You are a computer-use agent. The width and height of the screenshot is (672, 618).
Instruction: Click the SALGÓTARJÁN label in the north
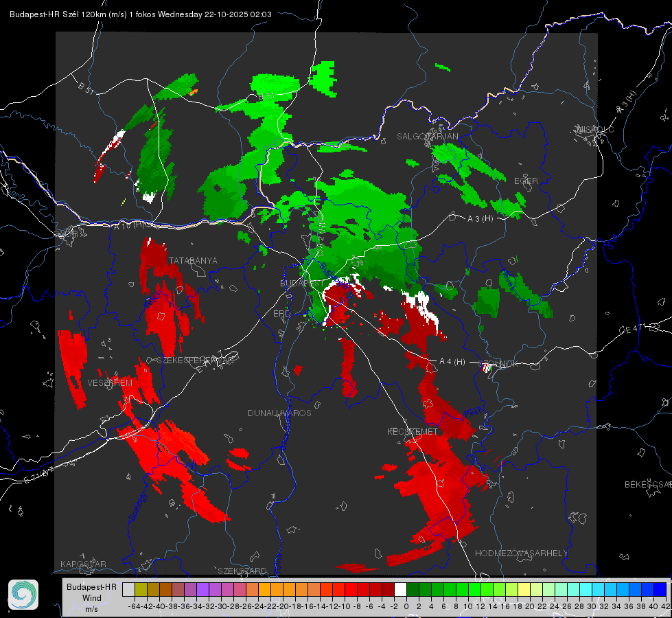(x=427, y=137)
